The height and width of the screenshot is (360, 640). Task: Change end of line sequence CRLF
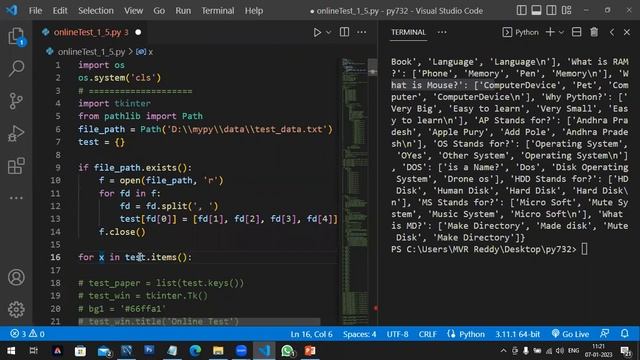(x=427, y=334)
